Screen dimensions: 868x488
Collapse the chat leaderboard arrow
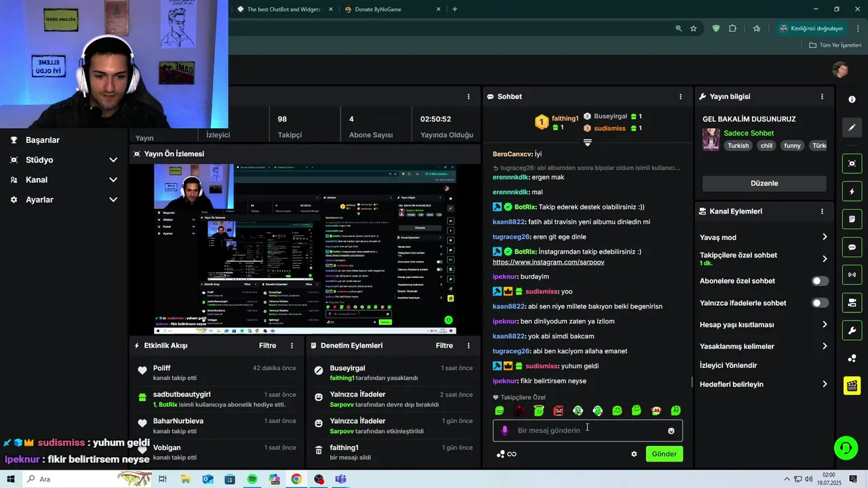[587, 142]
